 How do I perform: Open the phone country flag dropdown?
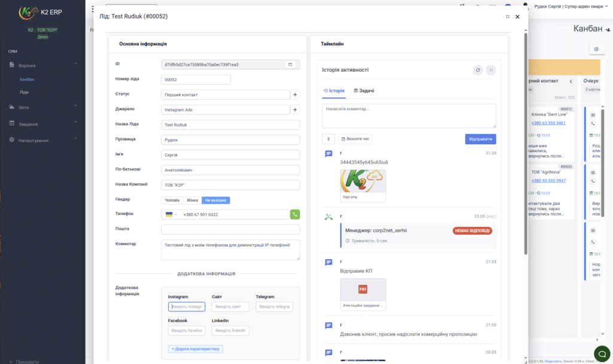point(171,214)
